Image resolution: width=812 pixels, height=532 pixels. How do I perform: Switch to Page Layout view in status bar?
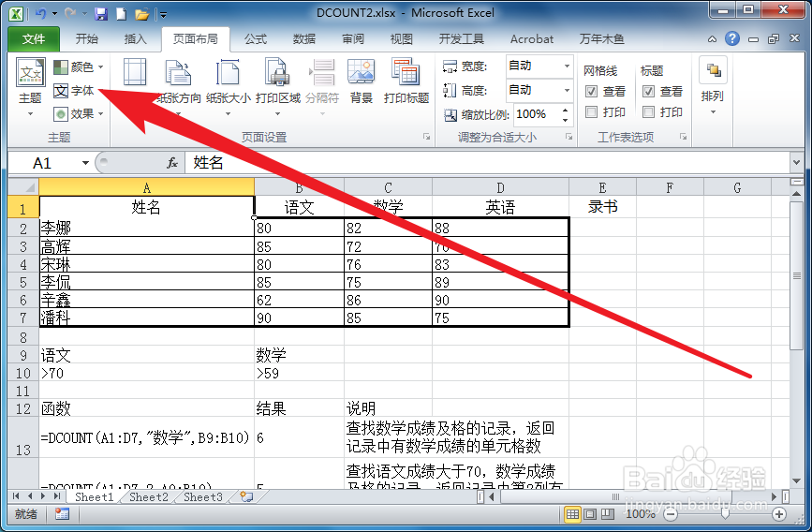(x=590, y=514)
